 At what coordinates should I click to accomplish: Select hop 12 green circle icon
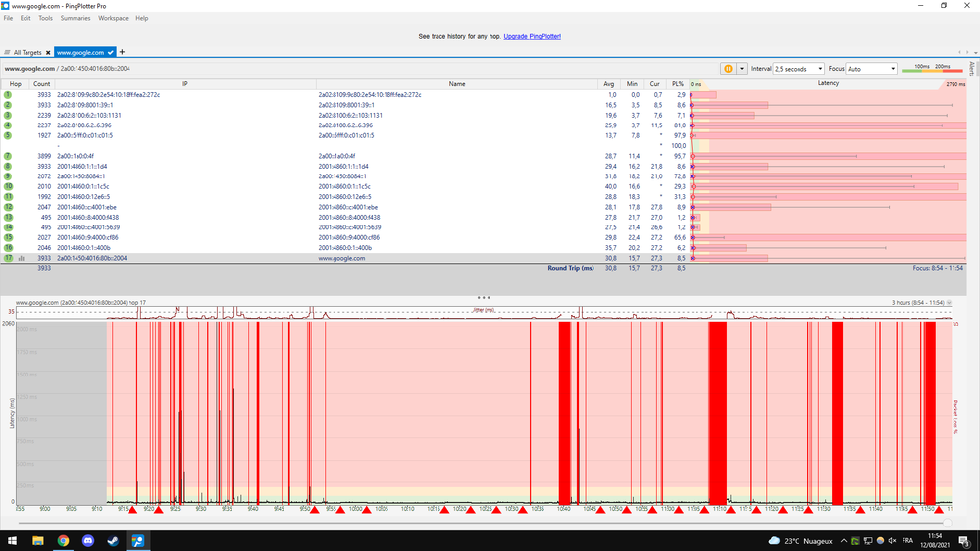(x=8, y=207)
